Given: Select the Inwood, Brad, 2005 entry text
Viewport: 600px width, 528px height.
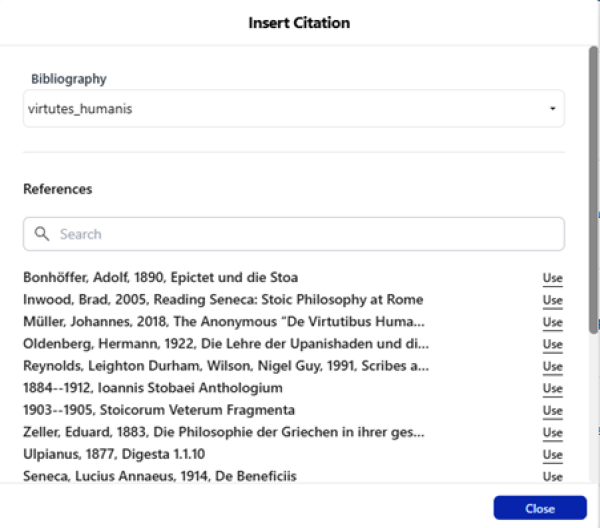Looking at the screenshot, I should [222, 299].
